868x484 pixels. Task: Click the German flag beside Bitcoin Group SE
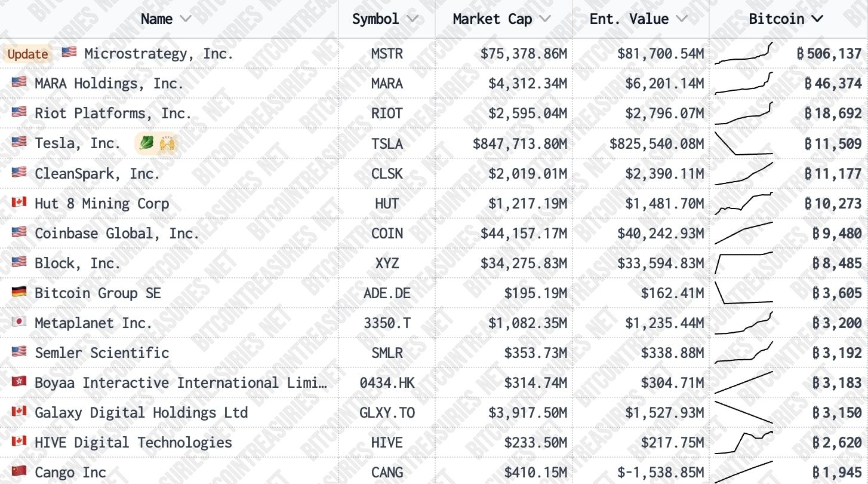(19, 292)
